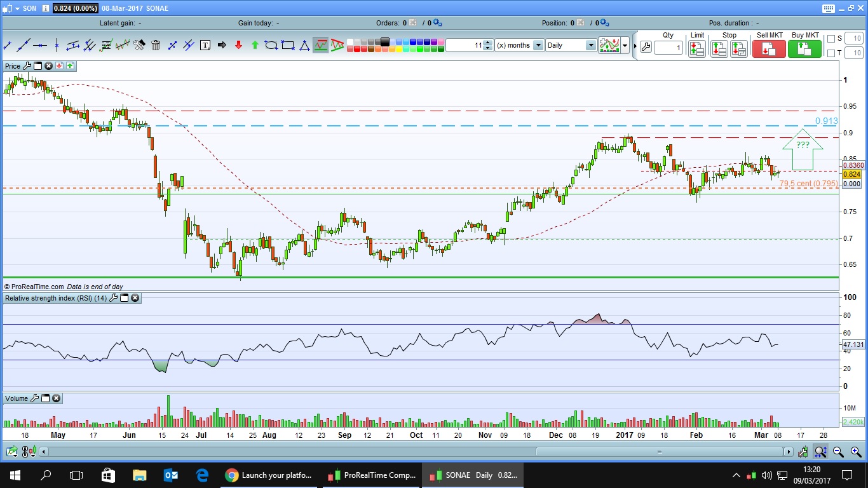Enable the T checkbox
The height and width of the screenshot is (488, 868).
(832, 53)
